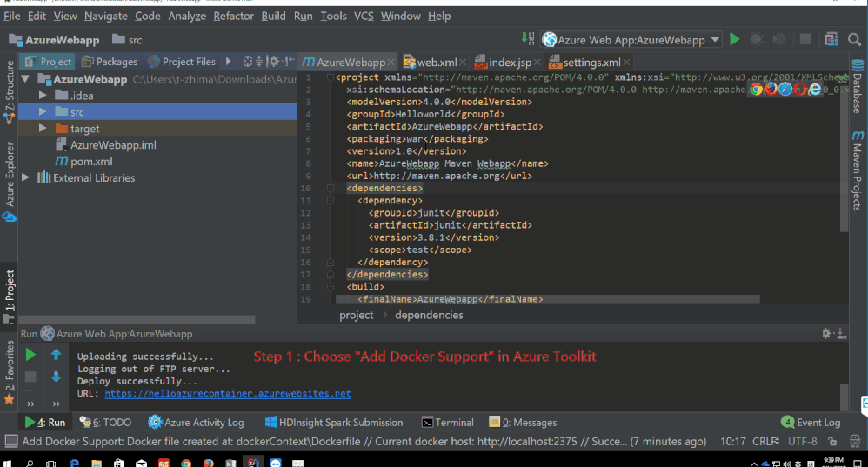Rerun using green play in Run panel

[30, 355]
